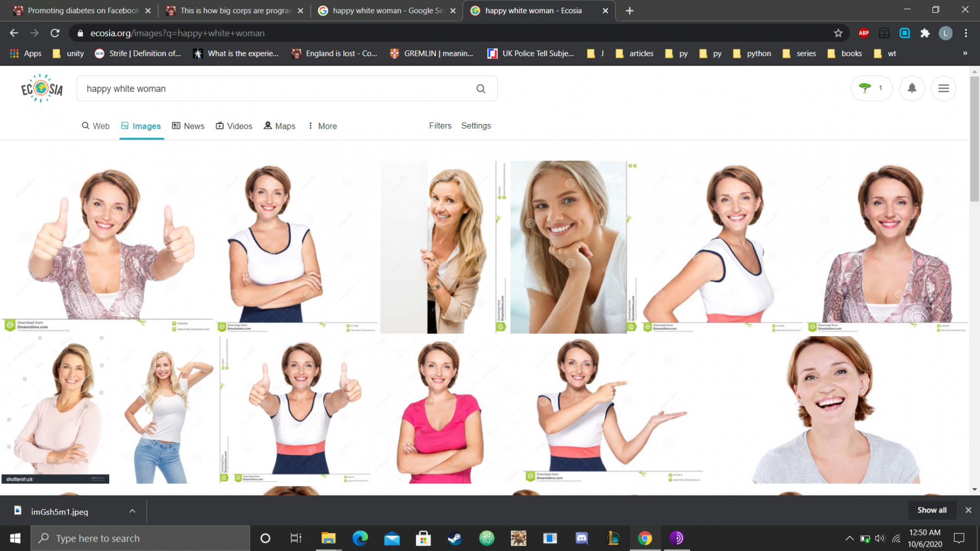Reload the current page

(55, 33)
